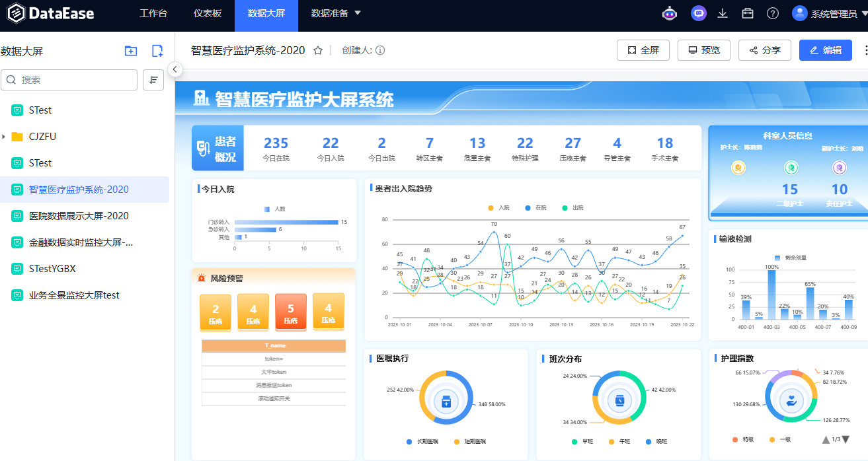The height and width of the screenshot is (461, 868).
Task: Click the red 5 压疮 risk tile
Action: click(x=291, y=312)
